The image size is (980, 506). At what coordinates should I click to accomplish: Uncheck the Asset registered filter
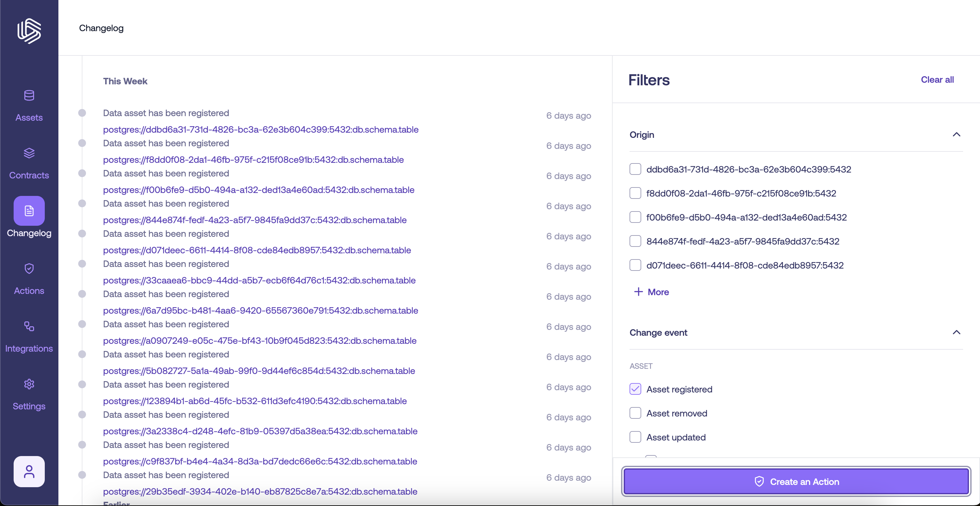[x=635, y=389]
